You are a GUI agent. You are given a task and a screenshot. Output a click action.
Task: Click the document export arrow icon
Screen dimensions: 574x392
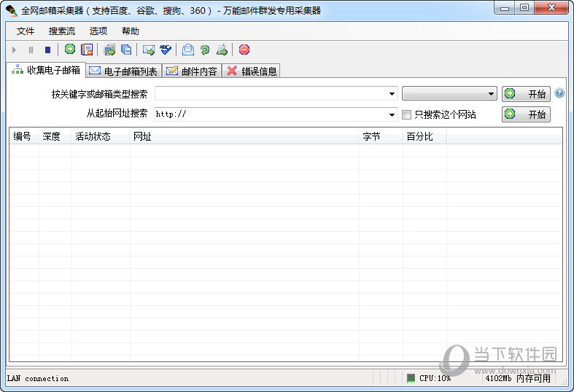[222, 50]
